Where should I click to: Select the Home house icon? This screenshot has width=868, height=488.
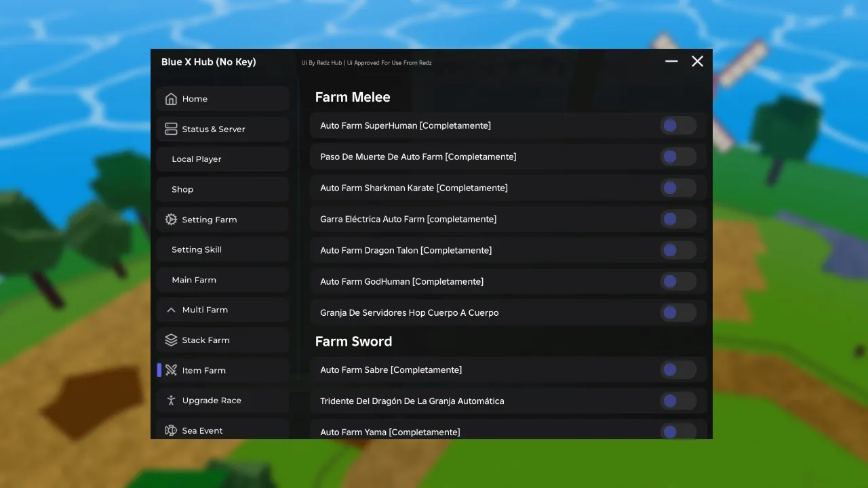171,98
